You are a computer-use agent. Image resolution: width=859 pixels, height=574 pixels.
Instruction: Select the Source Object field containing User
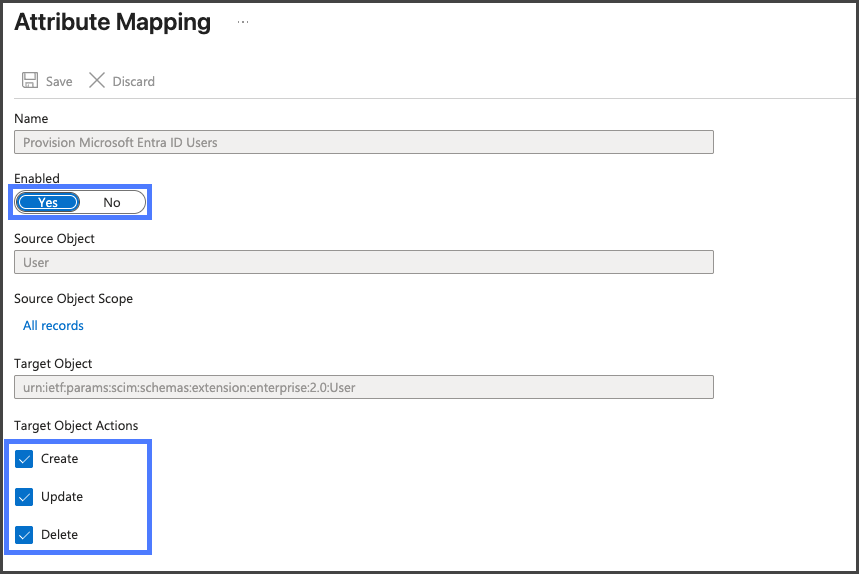pos(363,262)
